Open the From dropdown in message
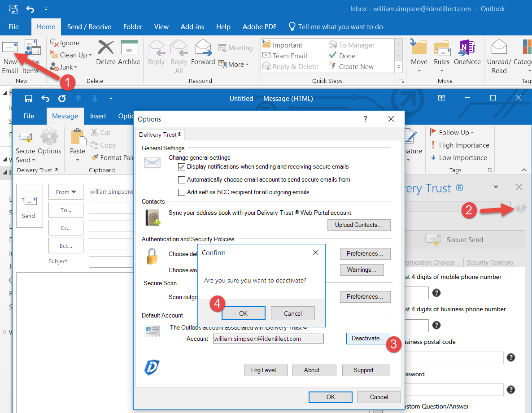532x413 pixels. [65, 192]
